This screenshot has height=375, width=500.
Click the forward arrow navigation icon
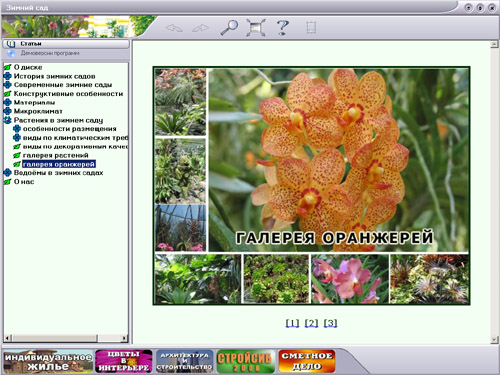pyautogui.click(x=200, y=28)
